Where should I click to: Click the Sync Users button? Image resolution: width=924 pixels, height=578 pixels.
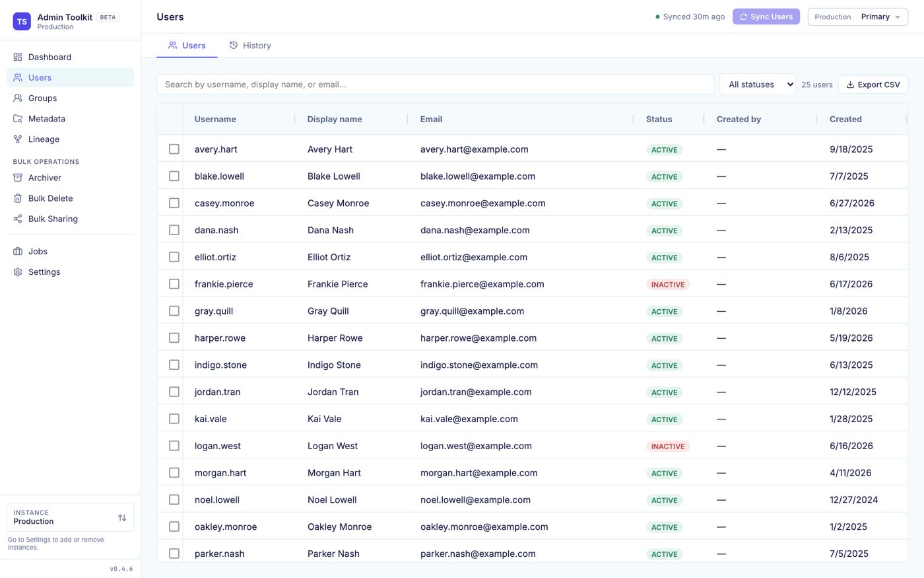[766, 17]
